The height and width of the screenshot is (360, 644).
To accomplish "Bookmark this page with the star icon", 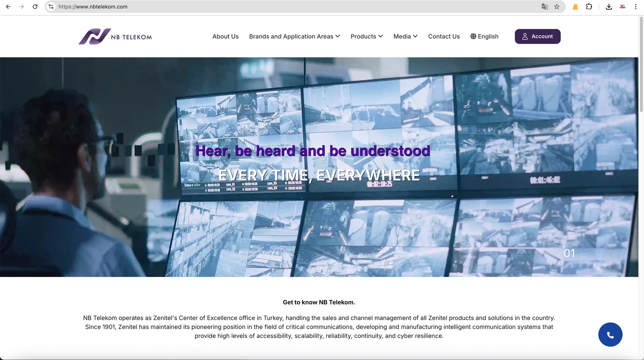I will [557, 7].
